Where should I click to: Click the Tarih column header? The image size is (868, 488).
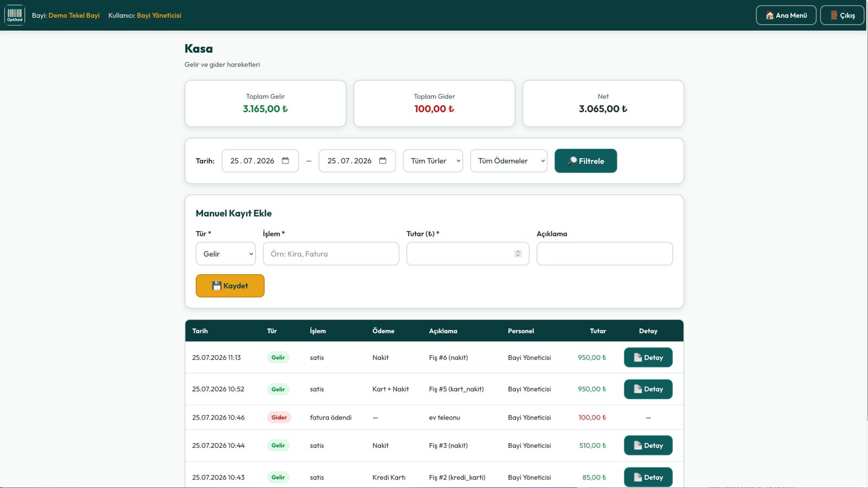pyautogui.click(x=200, y=331)
